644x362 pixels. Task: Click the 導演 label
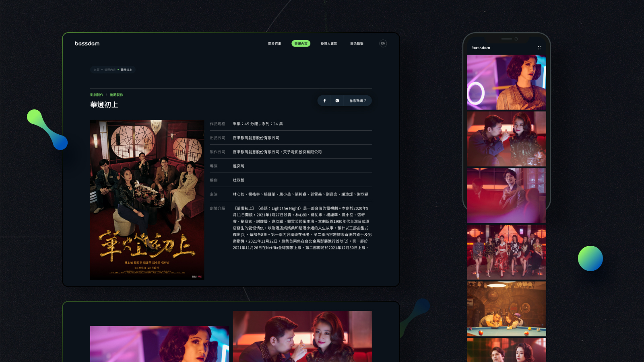tap(213, 166)
